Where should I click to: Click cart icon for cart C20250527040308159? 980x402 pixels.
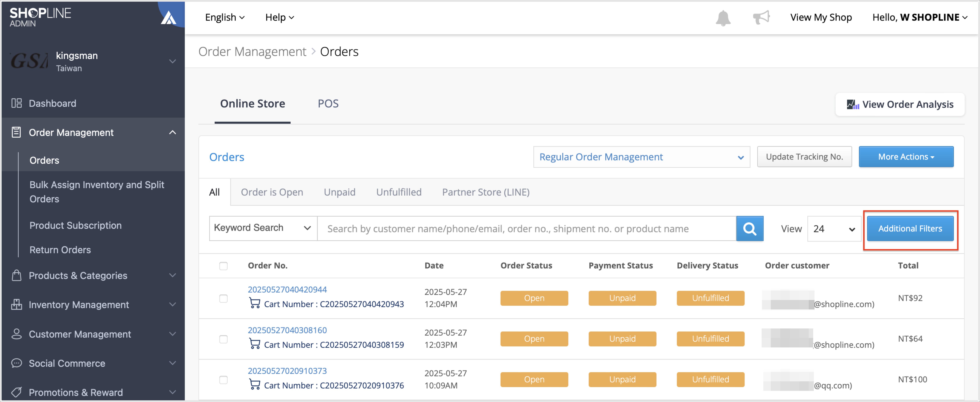[254, 344]
